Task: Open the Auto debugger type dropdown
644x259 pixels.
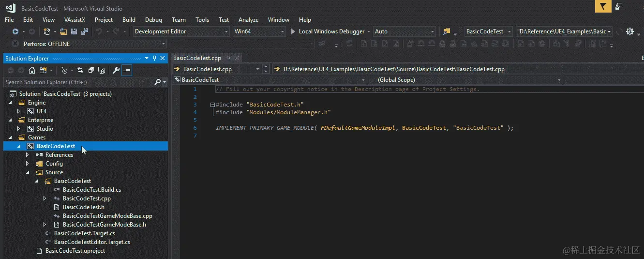Action: pyautogui.click(x=404, y=31)
